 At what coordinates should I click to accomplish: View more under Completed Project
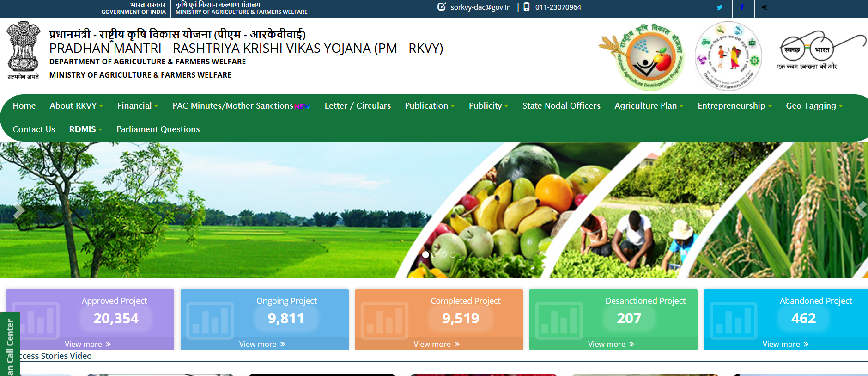(437, 344)
